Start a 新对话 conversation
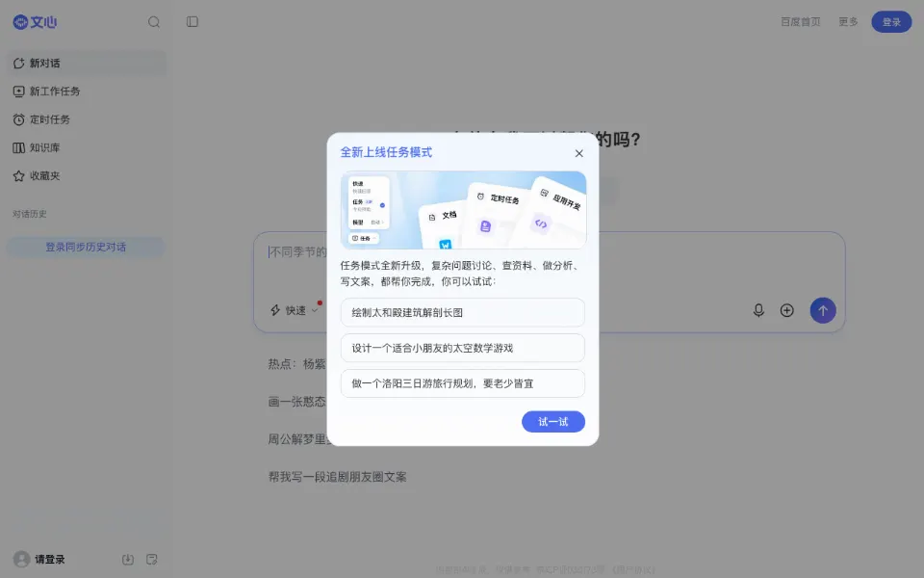 86,64
